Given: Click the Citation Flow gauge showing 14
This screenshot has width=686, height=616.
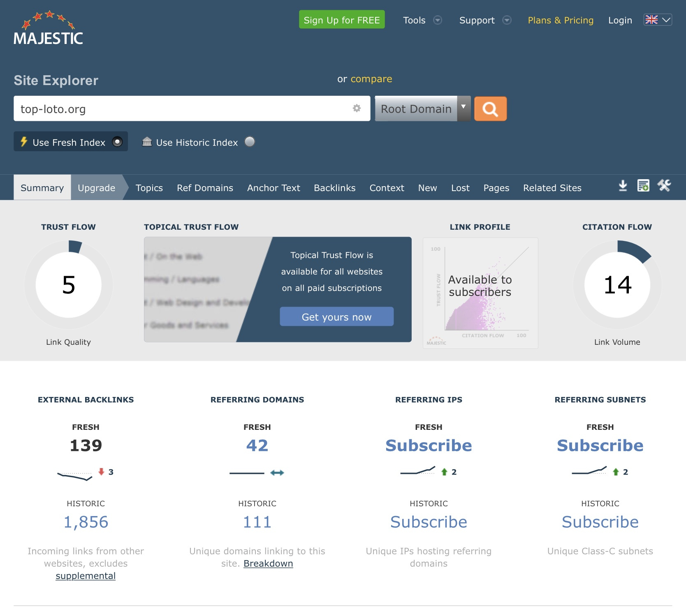Looking at the screenshot, I should click(x=617, y=285).
